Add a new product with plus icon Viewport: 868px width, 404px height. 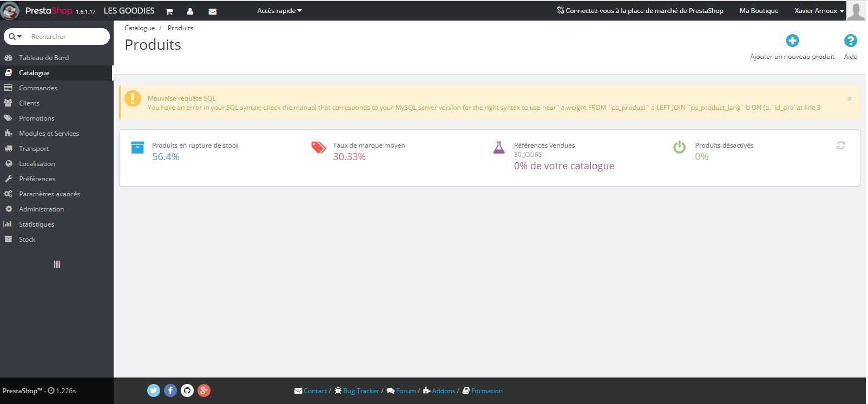(792, 41)
